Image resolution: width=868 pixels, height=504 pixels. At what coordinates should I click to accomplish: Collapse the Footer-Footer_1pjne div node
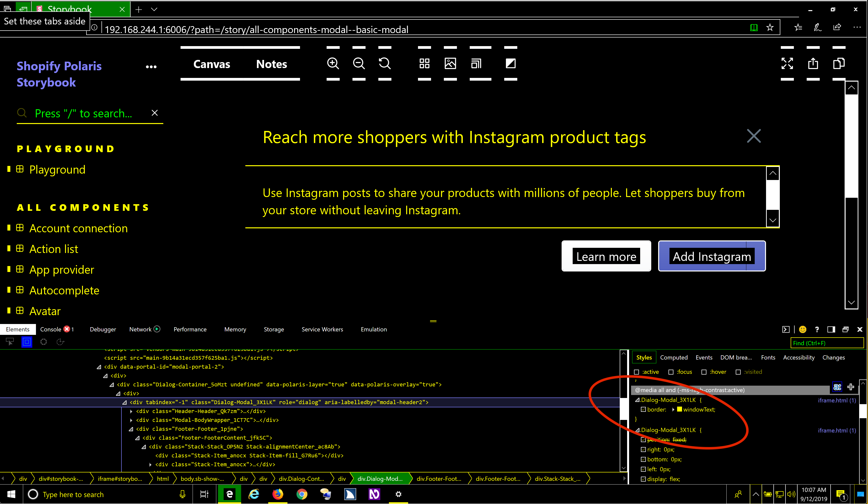coord(131,429)
